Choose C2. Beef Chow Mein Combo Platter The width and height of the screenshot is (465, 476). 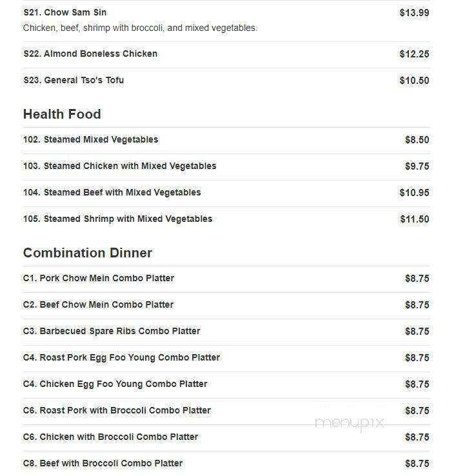point(226,305)
